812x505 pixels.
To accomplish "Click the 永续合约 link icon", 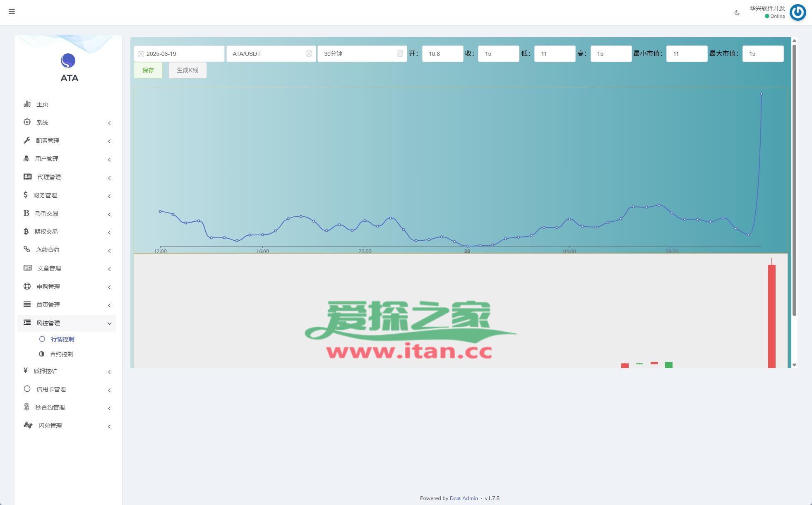I will click(x=27, y=249).
